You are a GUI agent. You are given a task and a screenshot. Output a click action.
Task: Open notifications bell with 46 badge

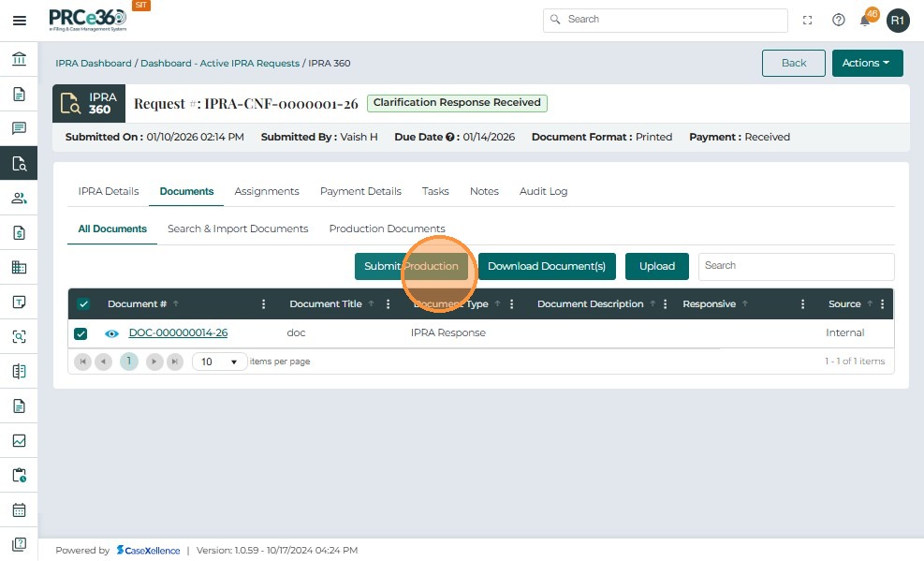(x=866, y=19)
